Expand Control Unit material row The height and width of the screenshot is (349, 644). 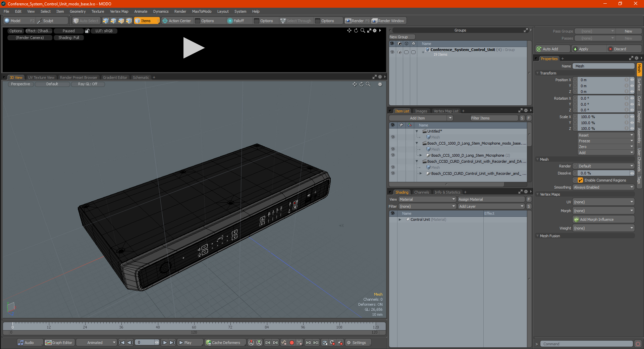click(x=400, y=219)
